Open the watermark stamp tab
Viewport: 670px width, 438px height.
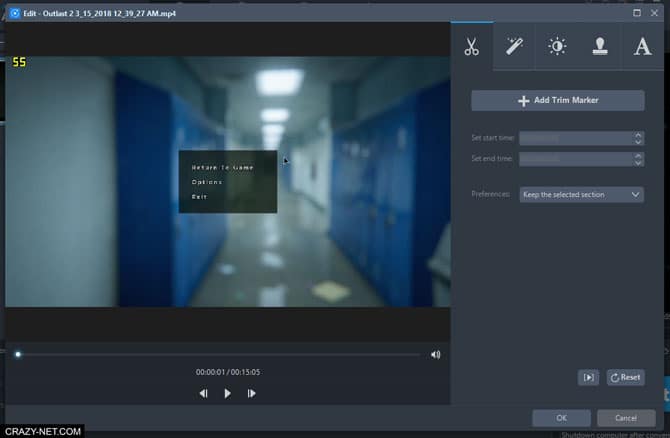pyautogui.click(x=600, y=46)
